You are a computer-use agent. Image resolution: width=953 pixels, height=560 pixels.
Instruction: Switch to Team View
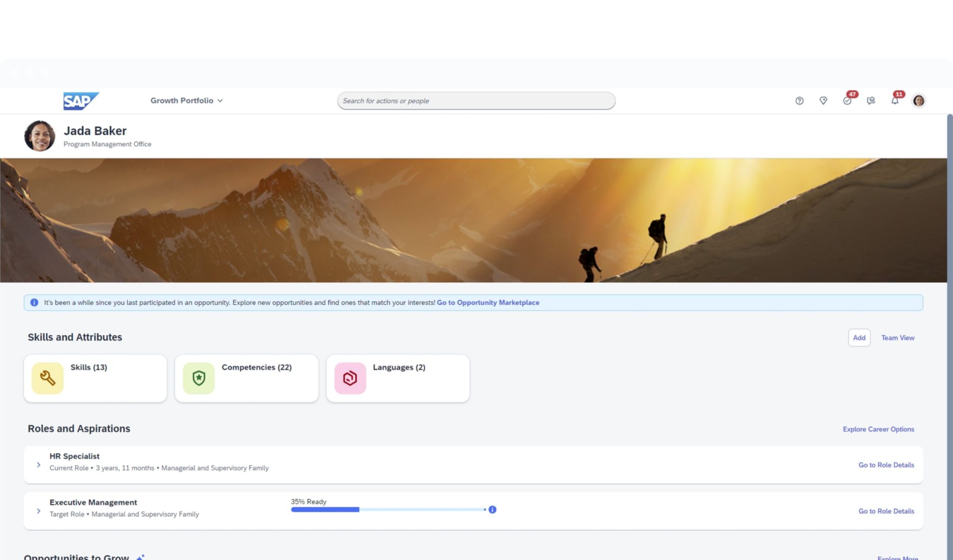(x=898, y=338)
